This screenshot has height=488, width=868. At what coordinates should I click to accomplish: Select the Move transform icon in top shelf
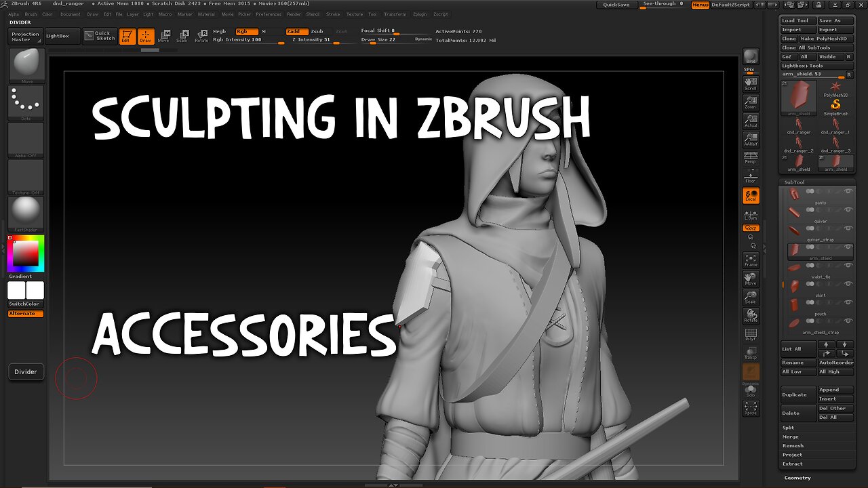(x=163, y=36)
